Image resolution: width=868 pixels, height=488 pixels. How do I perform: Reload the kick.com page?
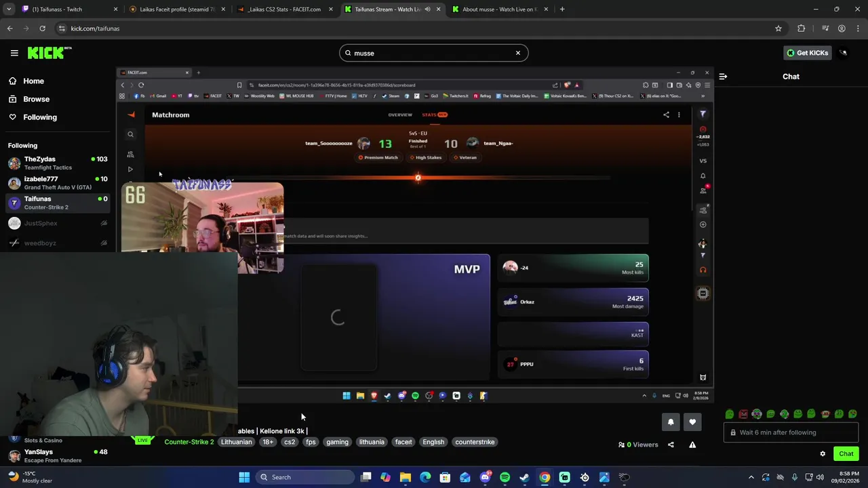42,28
